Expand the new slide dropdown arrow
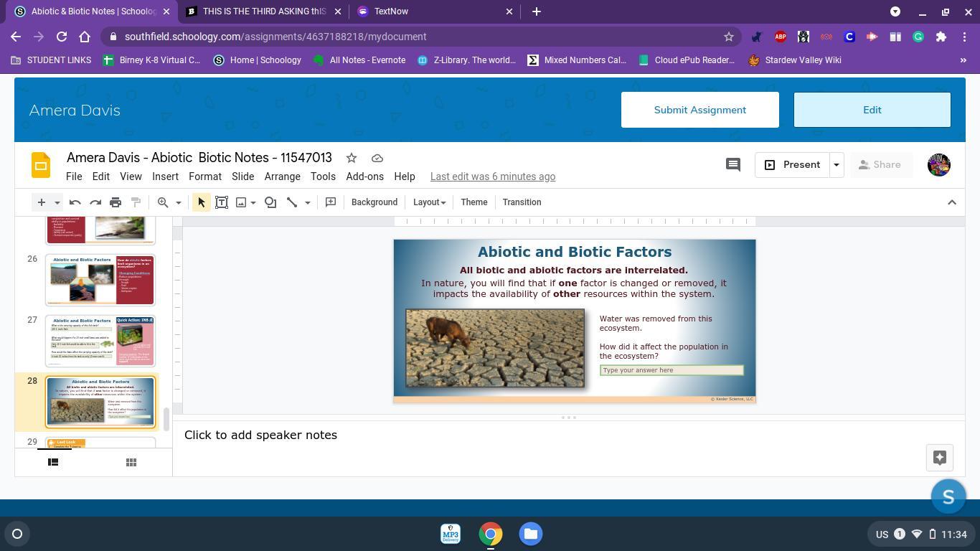Screen dimensions: 980x551 coord(57,202)
